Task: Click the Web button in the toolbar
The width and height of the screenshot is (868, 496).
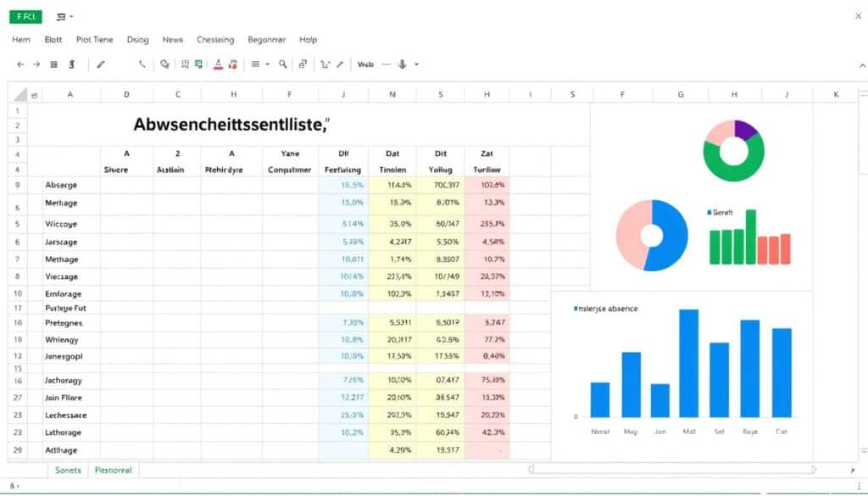Action: [366, 64]
